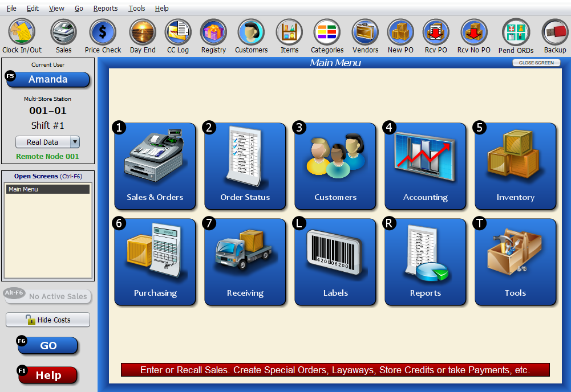Select Main Menu in Open Screens list

point(48,189)
